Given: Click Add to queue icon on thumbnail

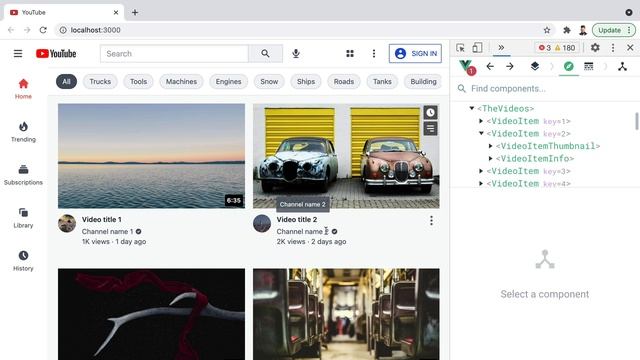Looking at the screenshot, I should coord(430,129).
